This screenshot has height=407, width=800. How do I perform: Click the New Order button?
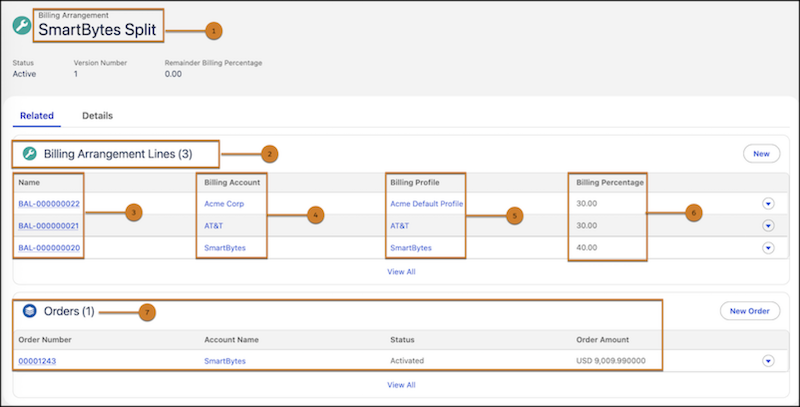[749, 311]
